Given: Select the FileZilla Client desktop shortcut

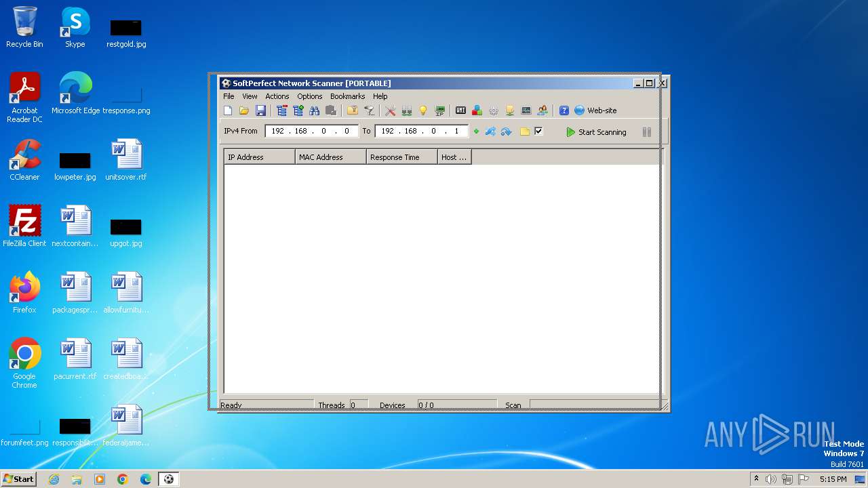Looking at the screenshot, I should tap(24, 226).
